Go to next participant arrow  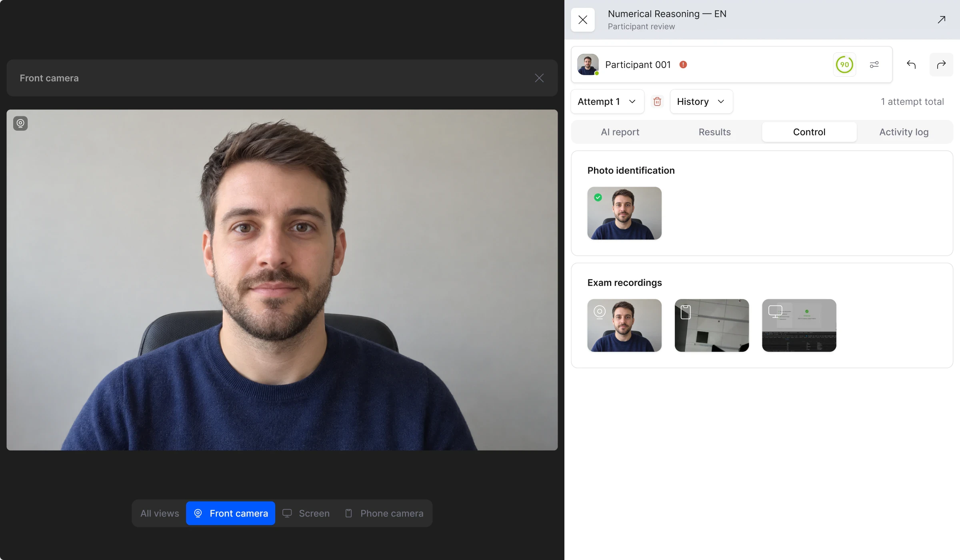[x=941, y=64]
